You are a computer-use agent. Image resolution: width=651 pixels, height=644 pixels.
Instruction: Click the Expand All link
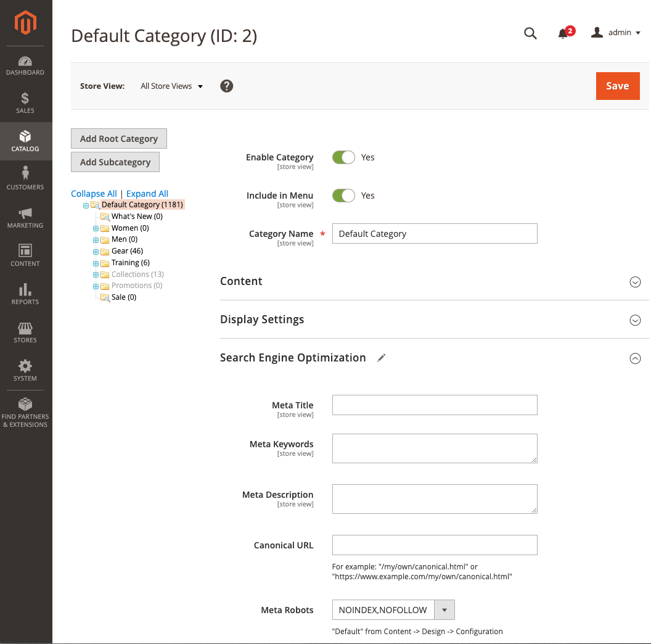[147, 194]
